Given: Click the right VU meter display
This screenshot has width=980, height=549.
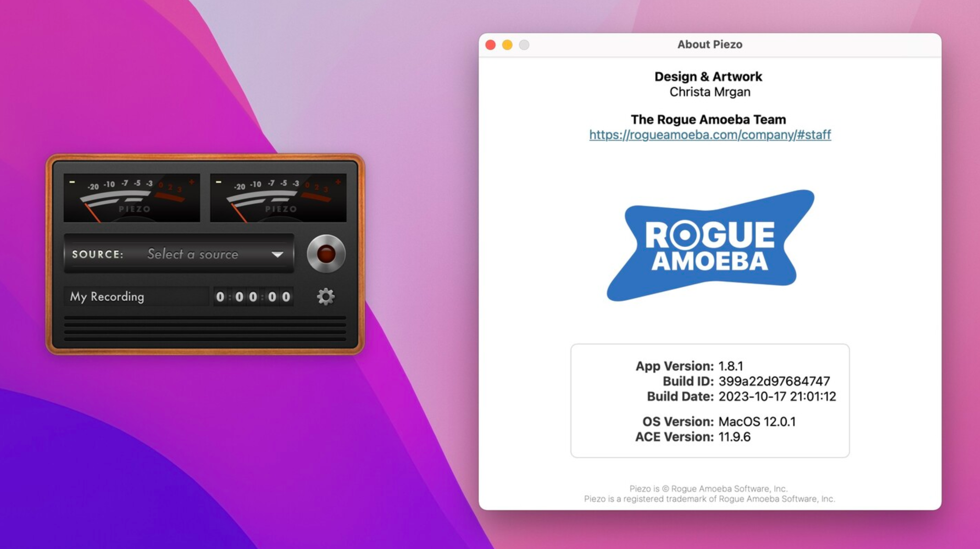Looking at the screenshot, I should tap(279, 197).
